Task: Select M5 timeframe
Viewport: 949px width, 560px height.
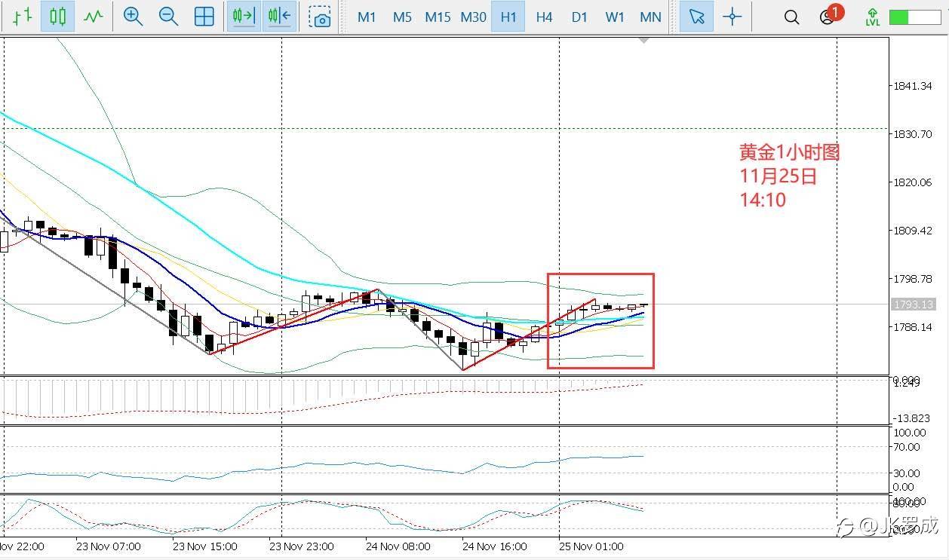Action: pyautogui.click(x=402, y=17)
